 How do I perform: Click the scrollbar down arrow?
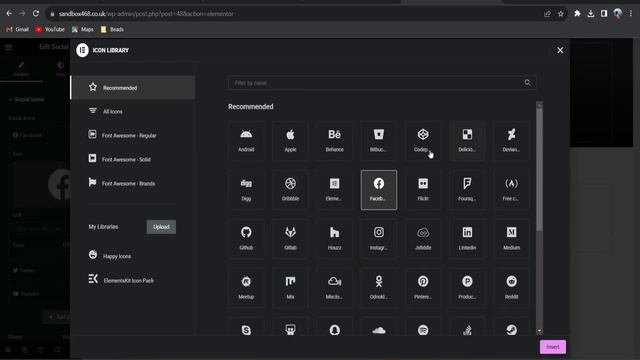[x=540, y=331]
